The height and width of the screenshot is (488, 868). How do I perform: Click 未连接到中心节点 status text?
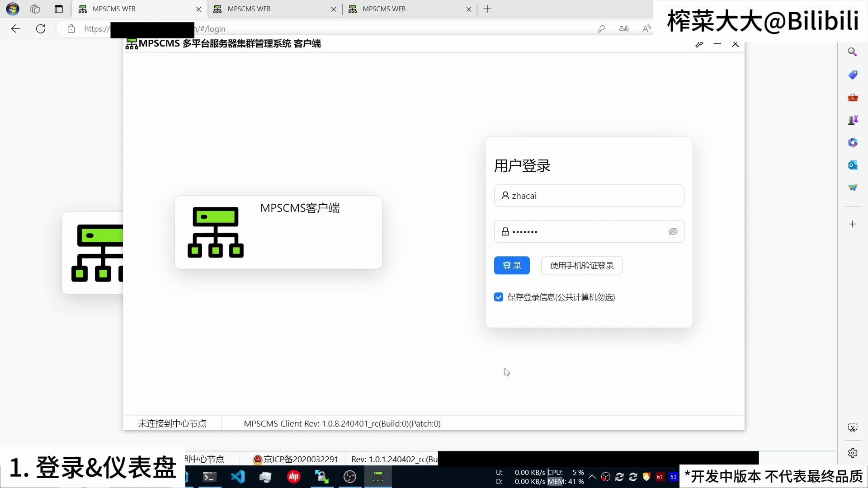(x=172, y=424)
